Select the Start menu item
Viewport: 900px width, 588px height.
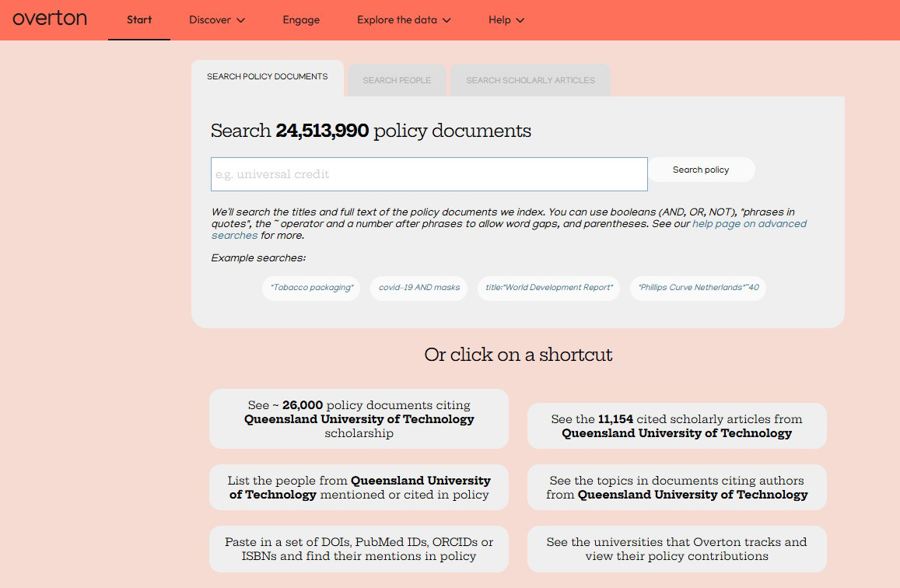click(139, 19)
